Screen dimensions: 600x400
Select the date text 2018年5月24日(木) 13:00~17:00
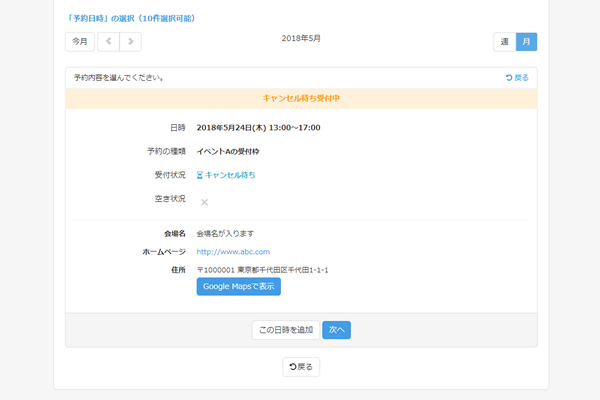point(258,128)
